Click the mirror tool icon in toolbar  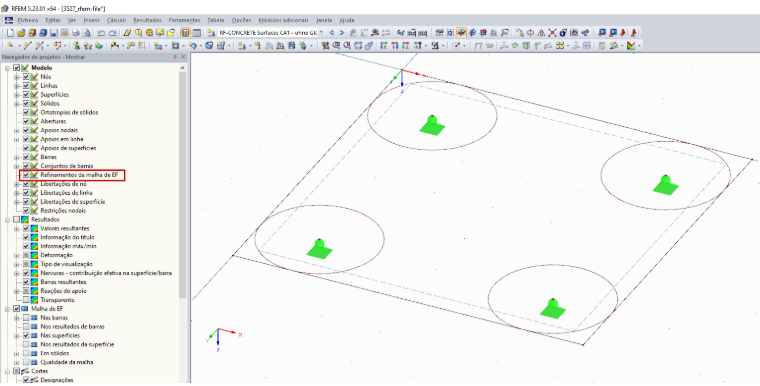541,33
